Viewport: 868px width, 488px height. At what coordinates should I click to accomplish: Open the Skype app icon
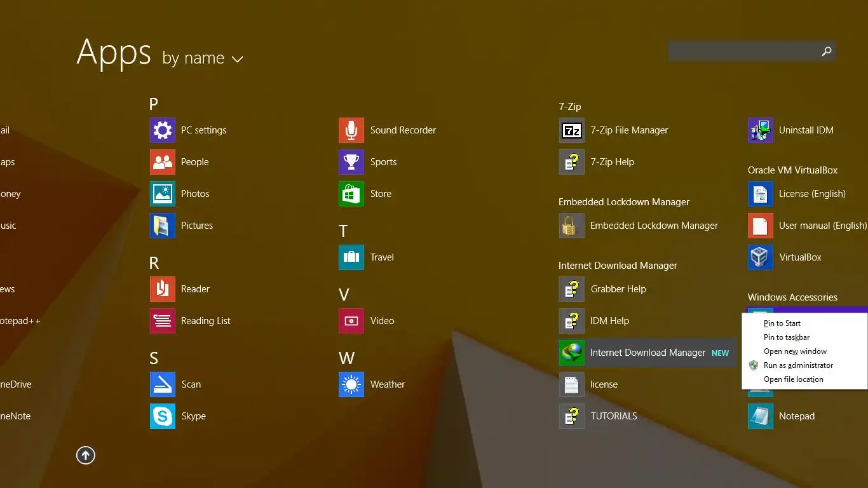[163, 416]
